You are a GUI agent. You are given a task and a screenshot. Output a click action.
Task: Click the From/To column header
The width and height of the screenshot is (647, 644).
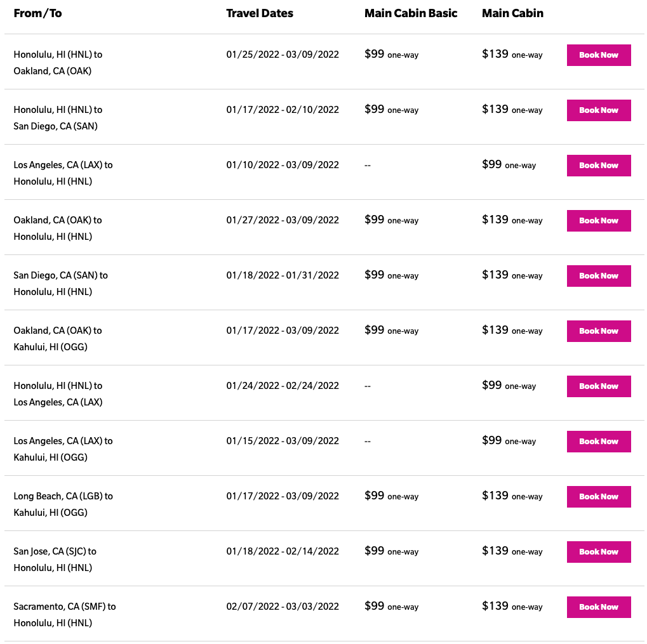pos(37,13)
